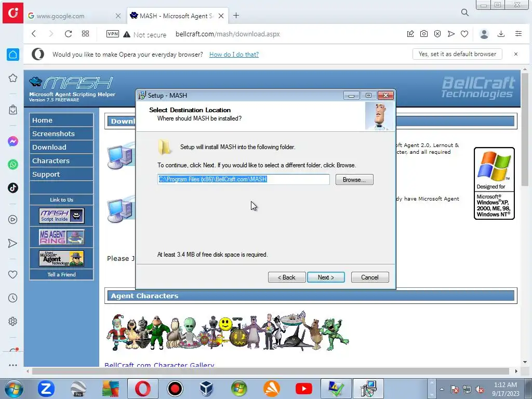Image resolution: width=532 pixels, height=399 pixels.
Task: Open the sidebar home icon
Action: tap(13, 54)
